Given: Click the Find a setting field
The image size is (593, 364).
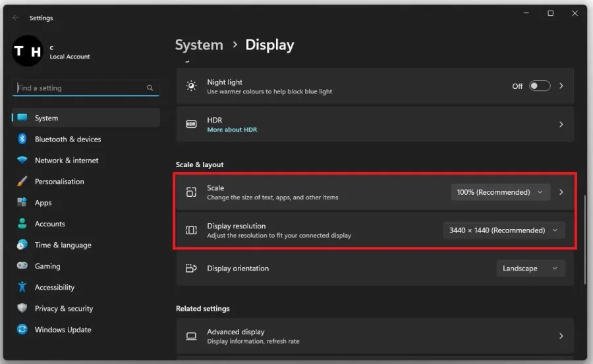Looking at the screenshot, I should point(86,88).
